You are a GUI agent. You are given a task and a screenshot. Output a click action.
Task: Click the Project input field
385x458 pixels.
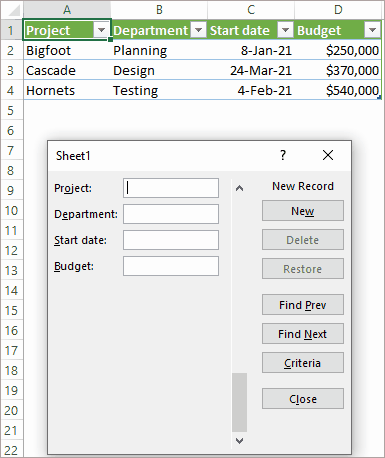tap(171, 188)
